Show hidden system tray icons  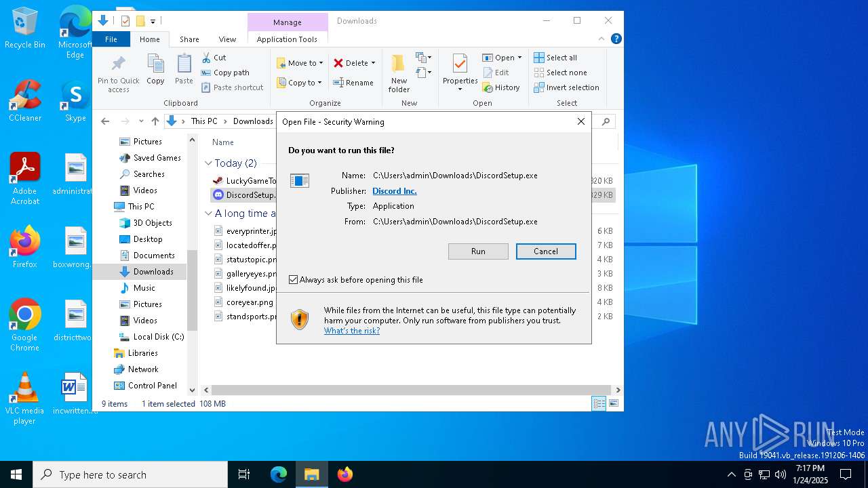tap(731, 474)
